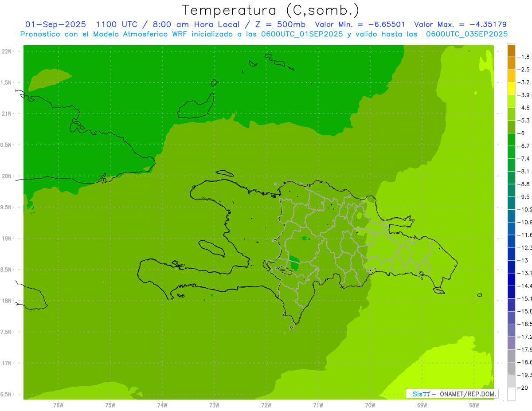This screenshot has height=411, width=532.
Task: Click the "70W" longitude label
Action: click(370, 405)
